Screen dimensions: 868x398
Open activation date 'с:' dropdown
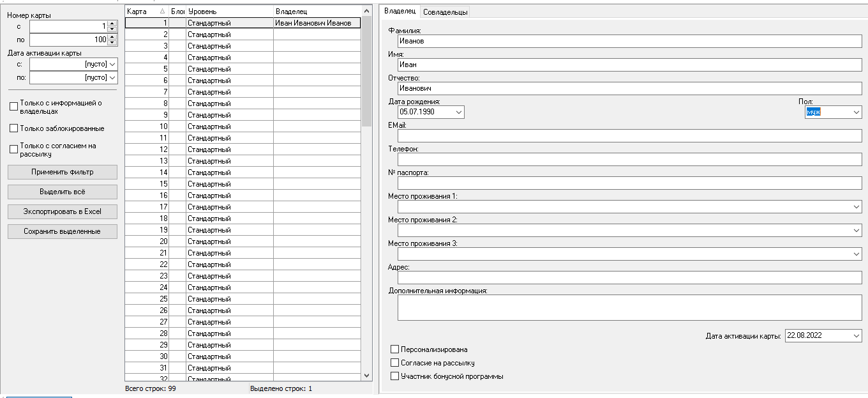point(113,64)
